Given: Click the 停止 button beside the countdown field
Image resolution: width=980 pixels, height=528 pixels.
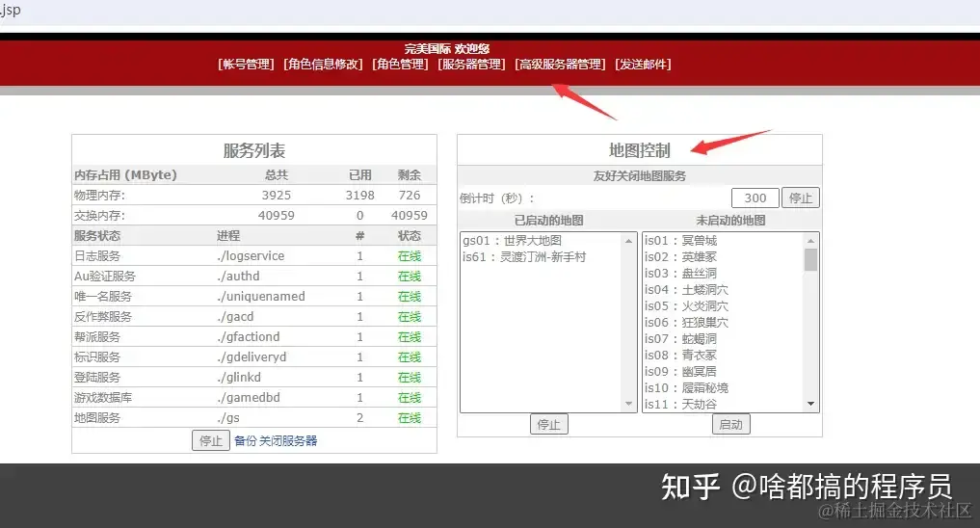Looking at the screenshot, I should click(800, 198).
